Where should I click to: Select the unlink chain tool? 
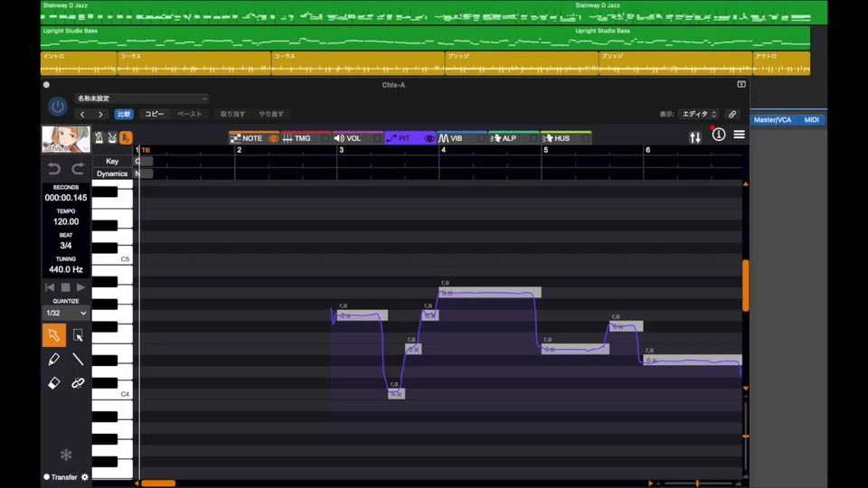pyautogui.click(x=78, y=383)
